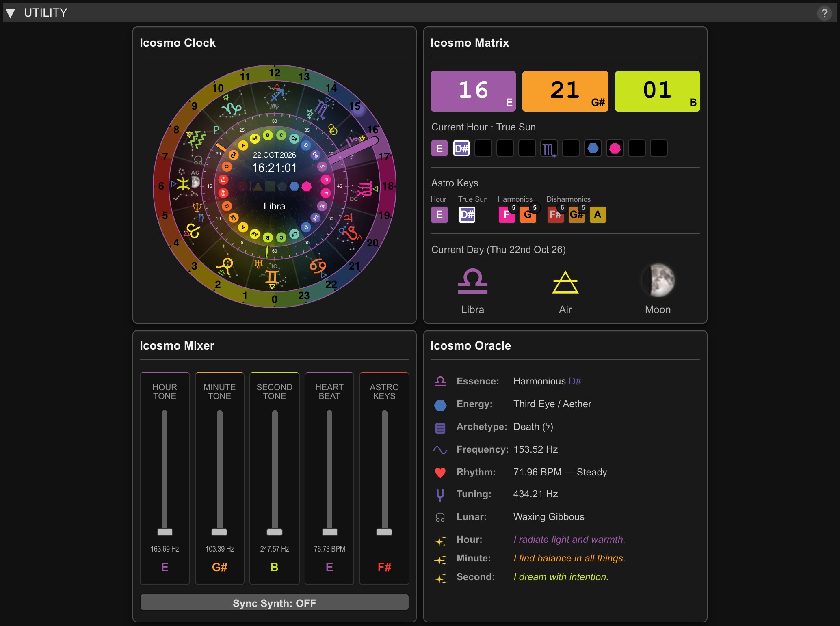Viewport: 840px width, 626px height.
Task: Click the Disharmonics A key badge
Action: [598, 215]
